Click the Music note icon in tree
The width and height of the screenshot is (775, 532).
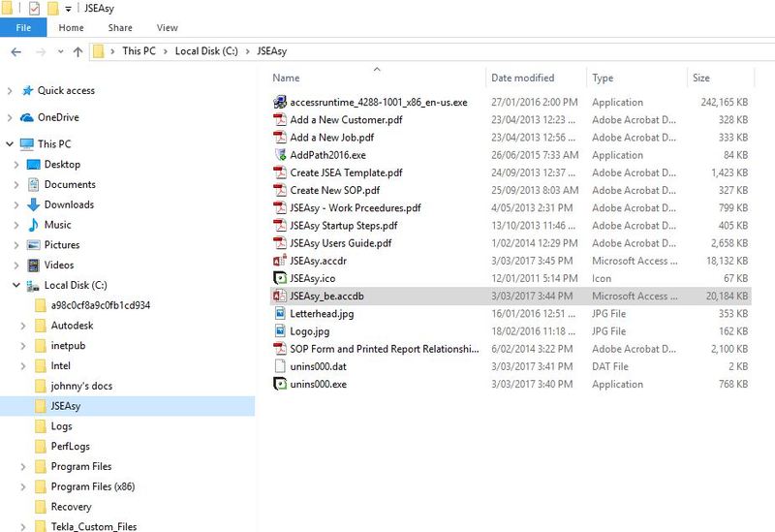point(33,225)
